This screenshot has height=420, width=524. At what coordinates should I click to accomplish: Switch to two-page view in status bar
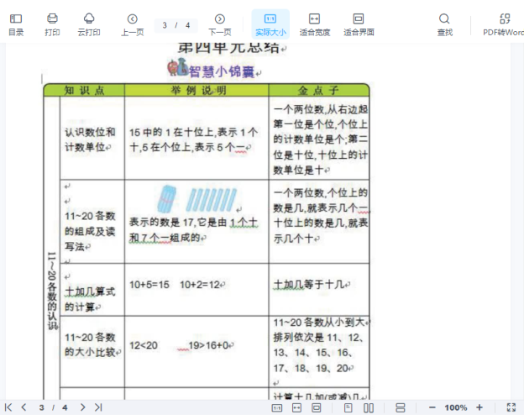click(369, 407)
